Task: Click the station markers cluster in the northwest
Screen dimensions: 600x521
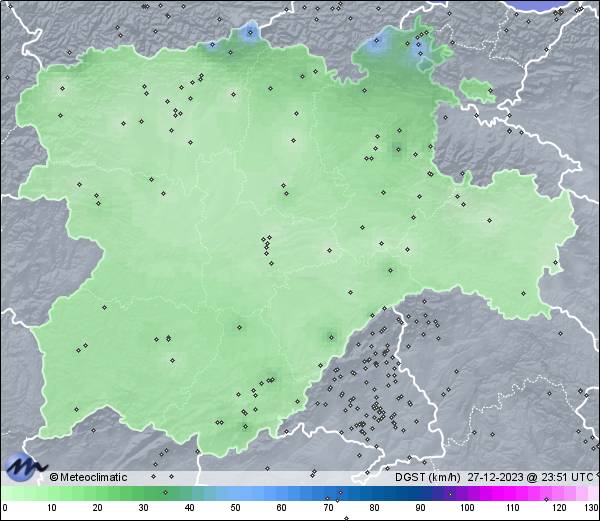Action: click(178, 105)
